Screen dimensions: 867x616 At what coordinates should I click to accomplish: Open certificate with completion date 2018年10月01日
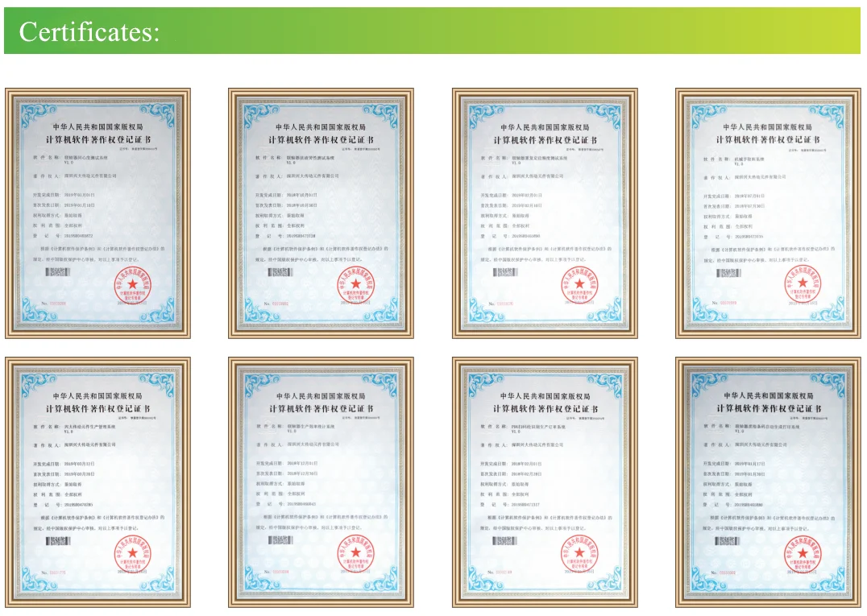(x=321, y=213)
